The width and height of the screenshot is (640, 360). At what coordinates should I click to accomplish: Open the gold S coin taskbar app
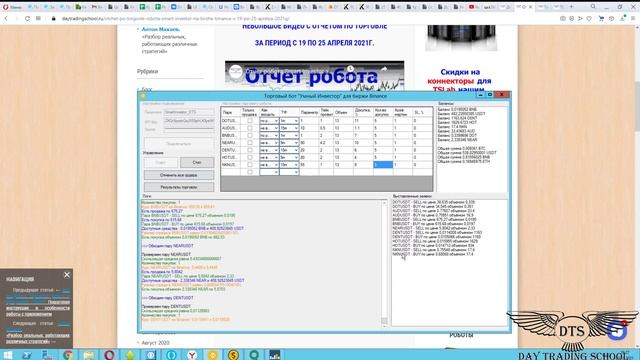click(233, 355)
